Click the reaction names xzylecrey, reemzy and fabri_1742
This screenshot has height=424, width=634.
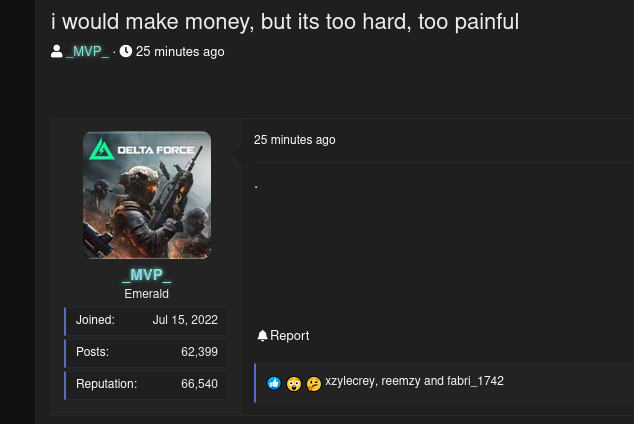click(414, 381)
